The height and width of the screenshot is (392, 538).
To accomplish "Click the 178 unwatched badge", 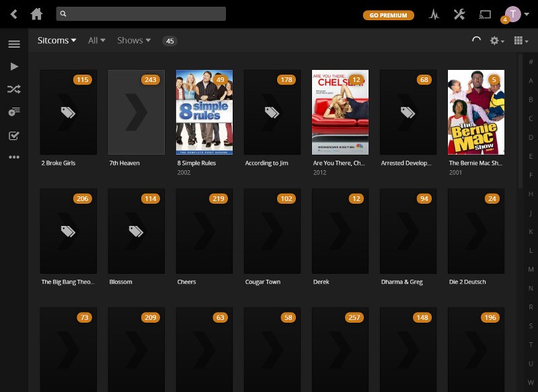I will [286, 80].
